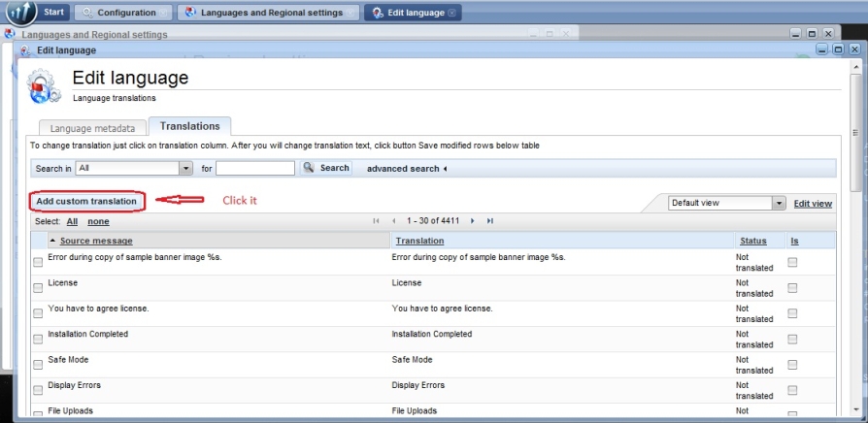Viewport: 868px width, 423px height.
Task: Go to previous page arrow
Action: click(393, 220)
